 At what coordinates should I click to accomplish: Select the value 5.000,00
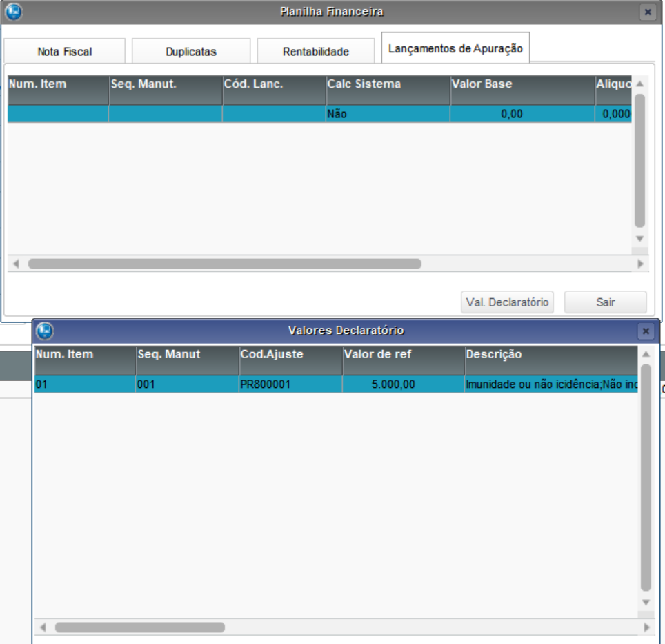[404, 384]
